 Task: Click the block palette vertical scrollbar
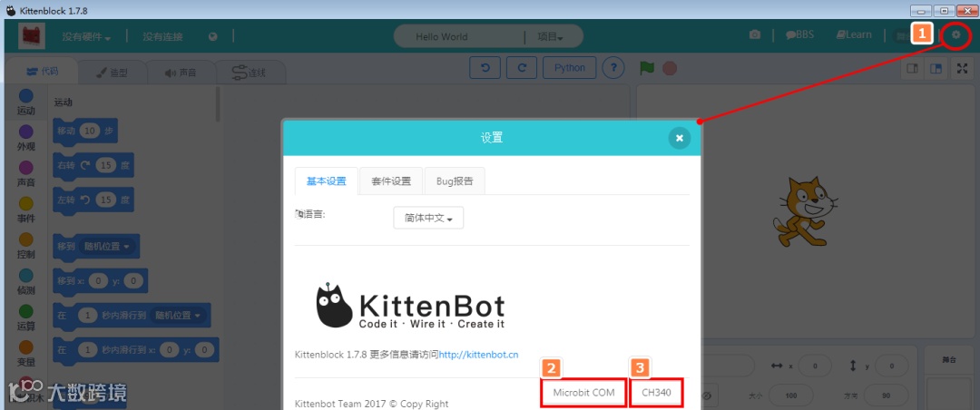point(218,103)
